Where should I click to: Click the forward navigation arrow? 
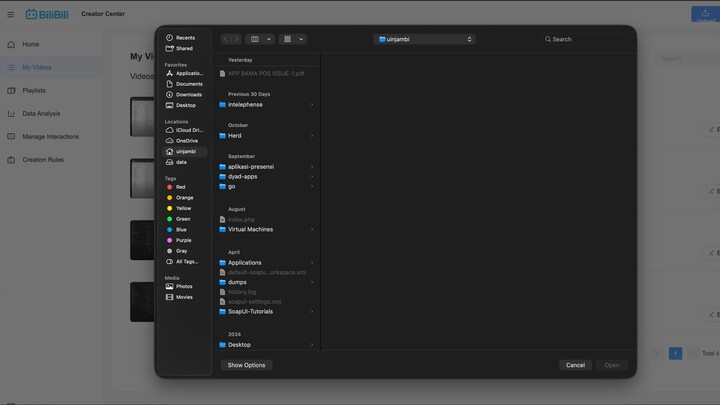[237, 39]
